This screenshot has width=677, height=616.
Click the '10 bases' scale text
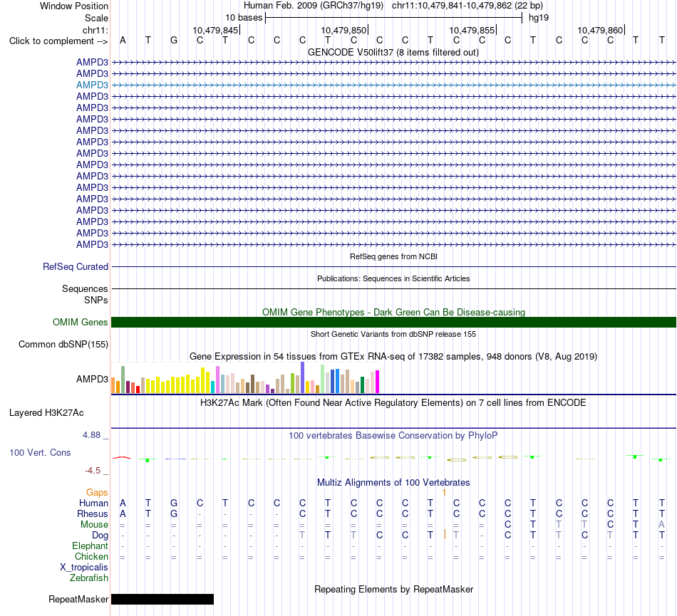(244, 18)
